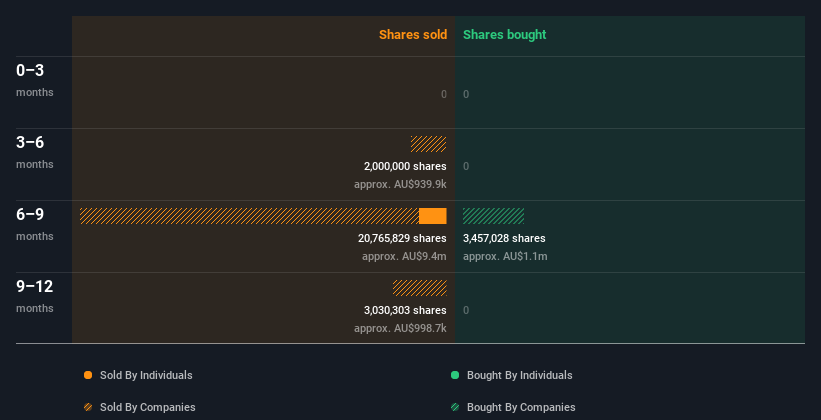Toggle the Sold By Individuals legend text
The image size is (821, 420).
146,375
